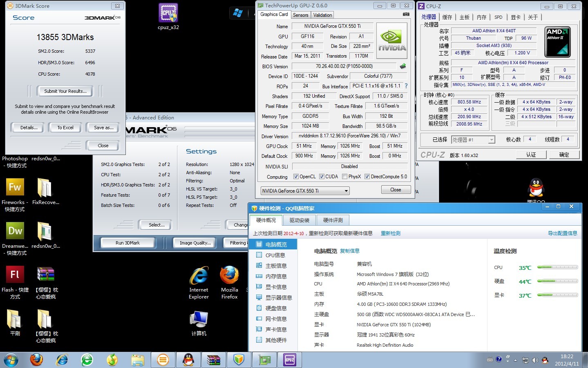588x368 pixels.
Task: Toggle the OpenCL checkbox
Action: click(x=296, y=177)
